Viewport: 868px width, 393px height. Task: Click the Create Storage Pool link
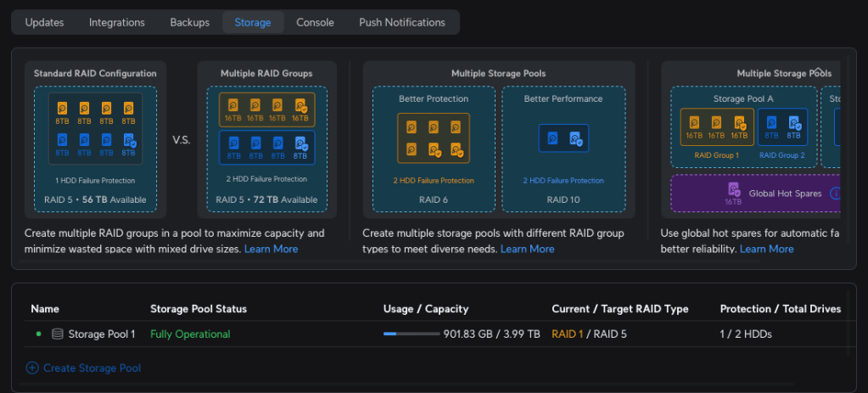click(x=92, y=368)
